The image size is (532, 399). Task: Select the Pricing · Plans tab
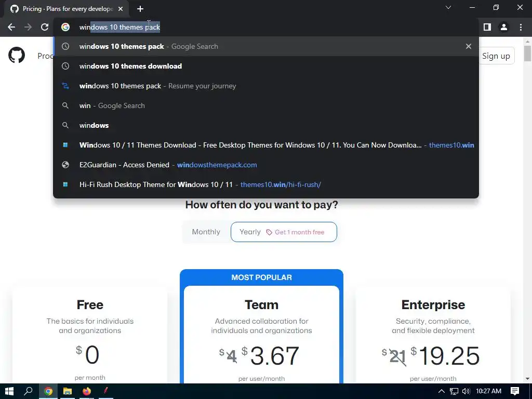[66, 9]
